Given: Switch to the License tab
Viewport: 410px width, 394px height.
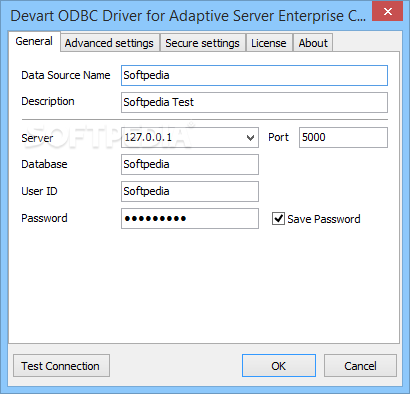Looking at the screenshot, I should (x=269, y=43).
